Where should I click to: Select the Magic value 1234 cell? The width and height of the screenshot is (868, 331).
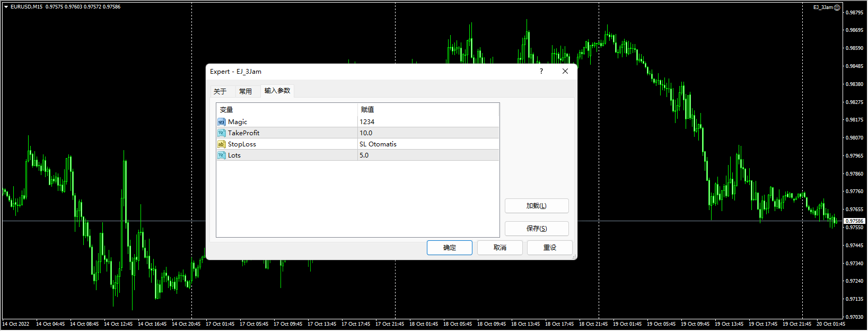click(x=428, y=122)
